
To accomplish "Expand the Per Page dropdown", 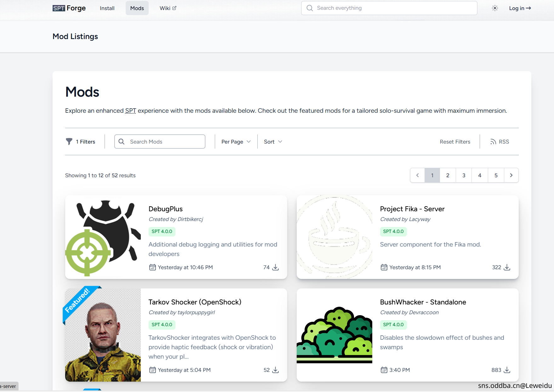I will [x=236, y=142].
